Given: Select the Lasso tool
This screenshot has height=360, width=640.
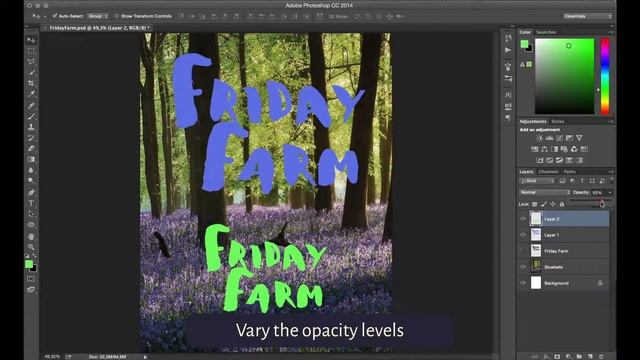Looking at the screenshot, I should (x=31, y=61).
